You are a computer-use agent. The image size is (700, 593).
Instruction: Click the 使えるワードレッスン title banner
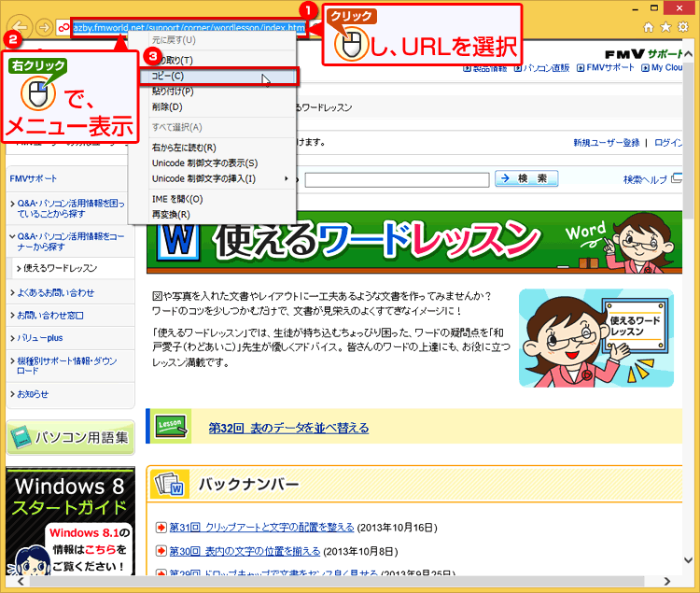(x=414, y=242)
